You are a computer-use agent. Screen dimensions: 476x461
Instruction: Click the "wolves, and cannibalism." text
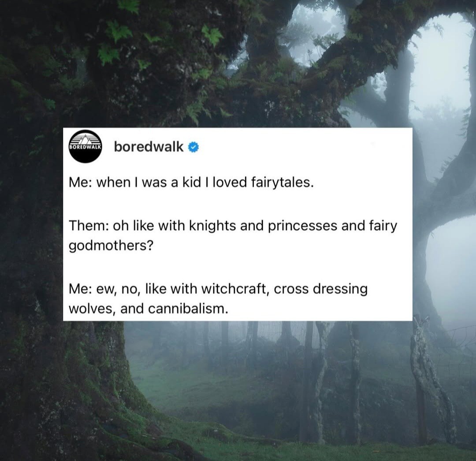(148, 309)
